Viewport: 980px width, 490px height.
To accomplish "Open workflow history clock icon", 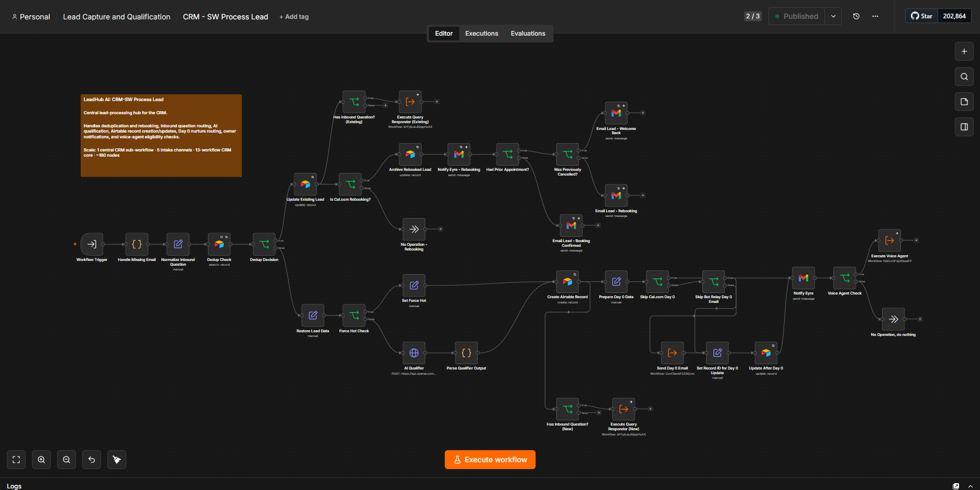I will (x=856, y=16).
